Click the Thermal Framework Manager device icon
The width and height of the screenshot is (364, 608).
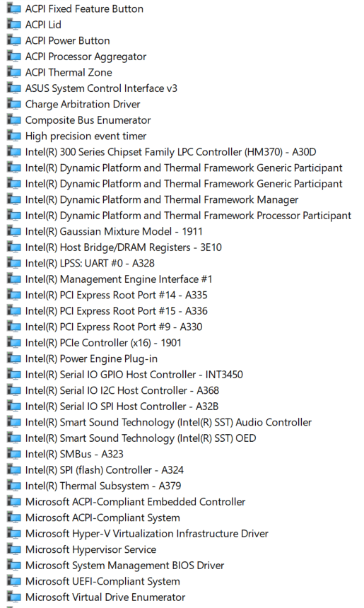14,199
